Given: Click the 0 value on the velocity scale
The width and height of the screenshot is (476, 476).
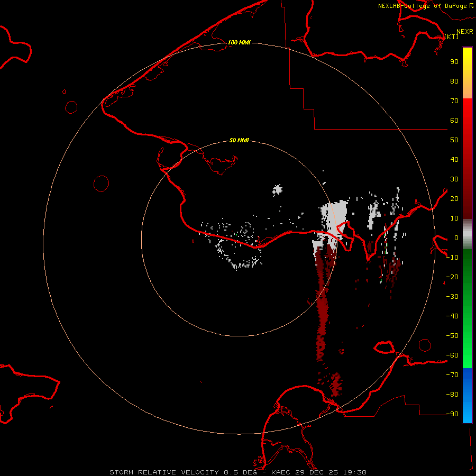Looking at the screenshot, I should coord(456,237).
